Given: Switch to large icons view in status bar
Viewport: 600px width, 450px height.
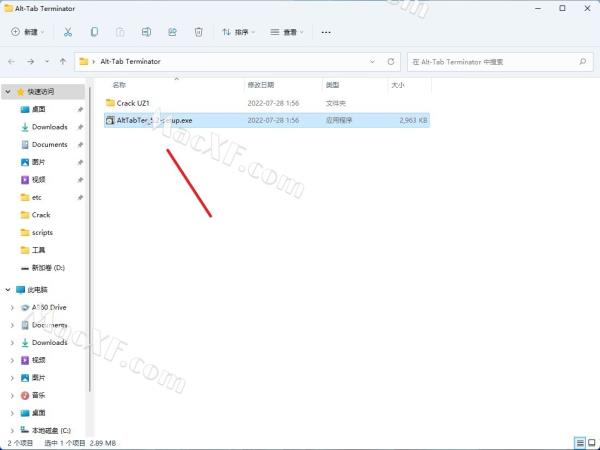Looking at the screenshot, I should [592, 443].
